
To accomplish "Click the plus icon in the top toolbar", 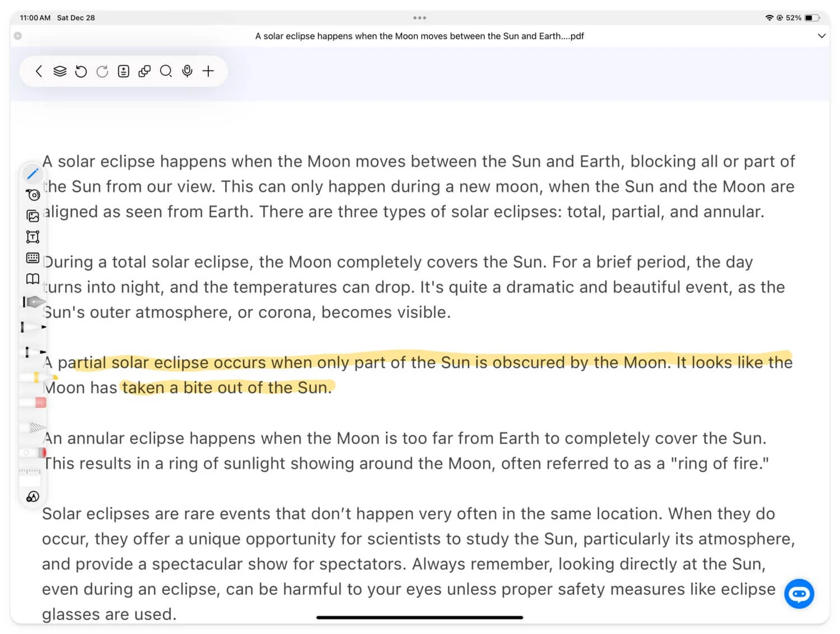I will (208, 71).
